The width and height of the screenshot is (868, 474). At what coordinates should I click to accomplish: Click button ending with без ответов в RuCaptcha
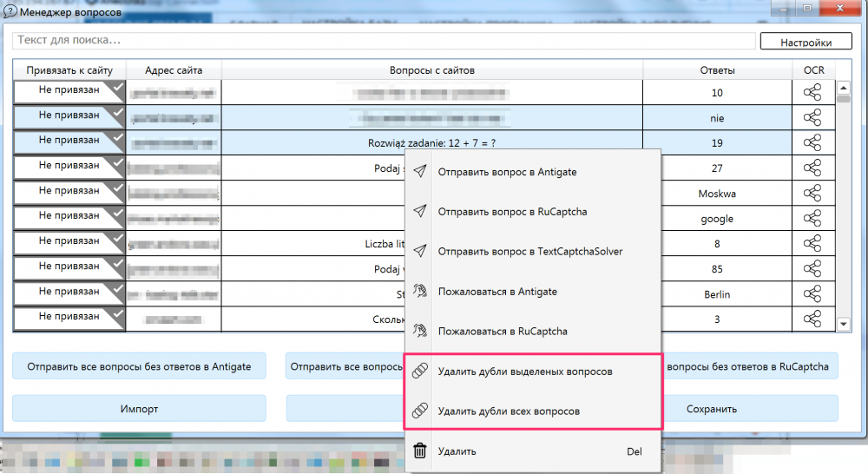750,366
